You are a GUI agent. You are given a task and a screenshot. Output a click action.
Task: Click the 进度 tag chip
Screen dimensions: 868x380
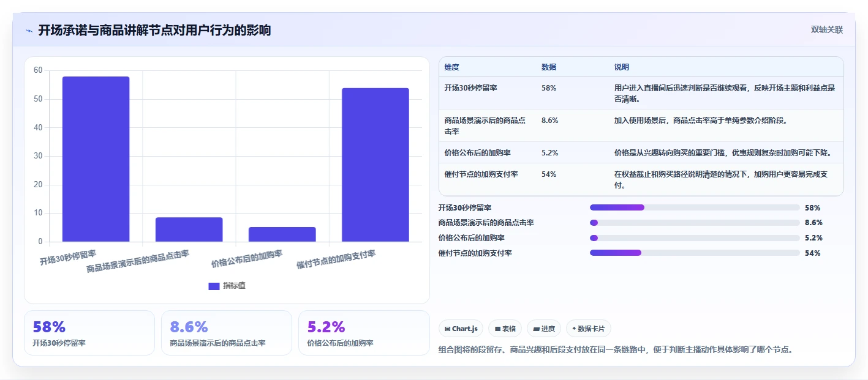[544, 329]
